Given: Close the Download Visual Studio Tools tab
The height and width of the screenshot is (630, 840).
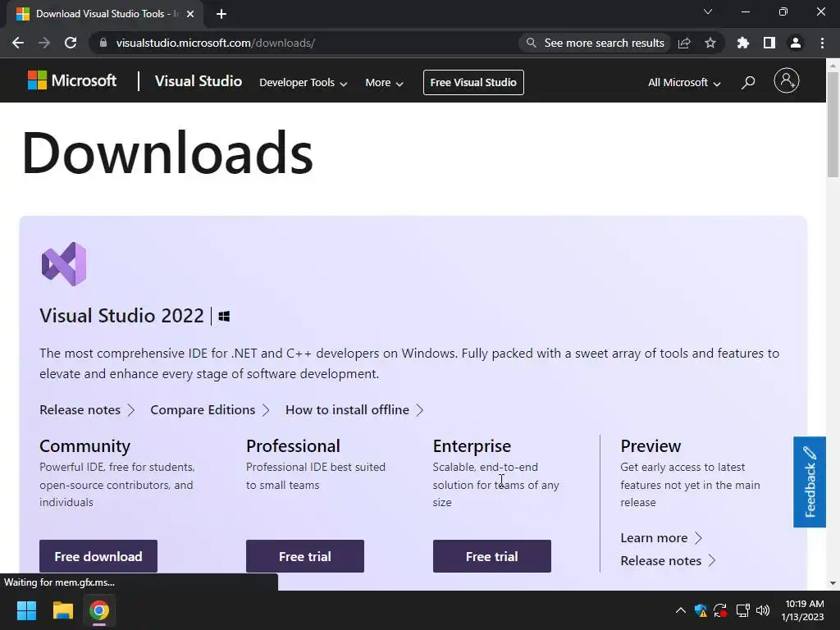Looking at the screenshot, I should tap(190, 14).
